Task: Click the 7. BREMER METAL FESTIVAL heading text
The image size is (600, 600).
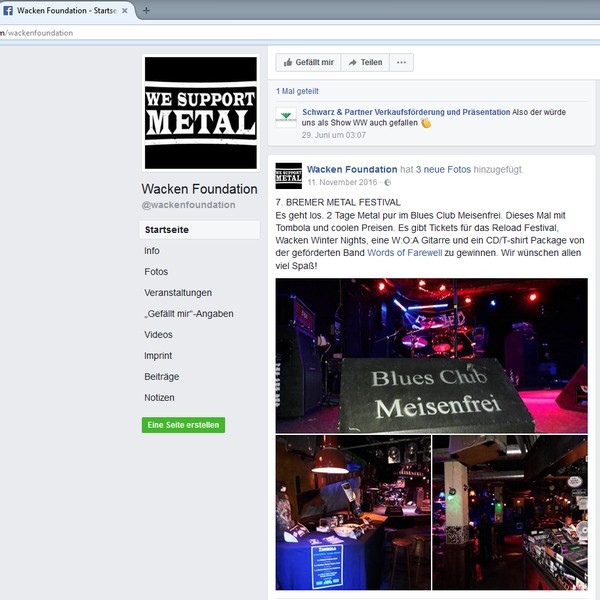Action: [x=338, y=202]
